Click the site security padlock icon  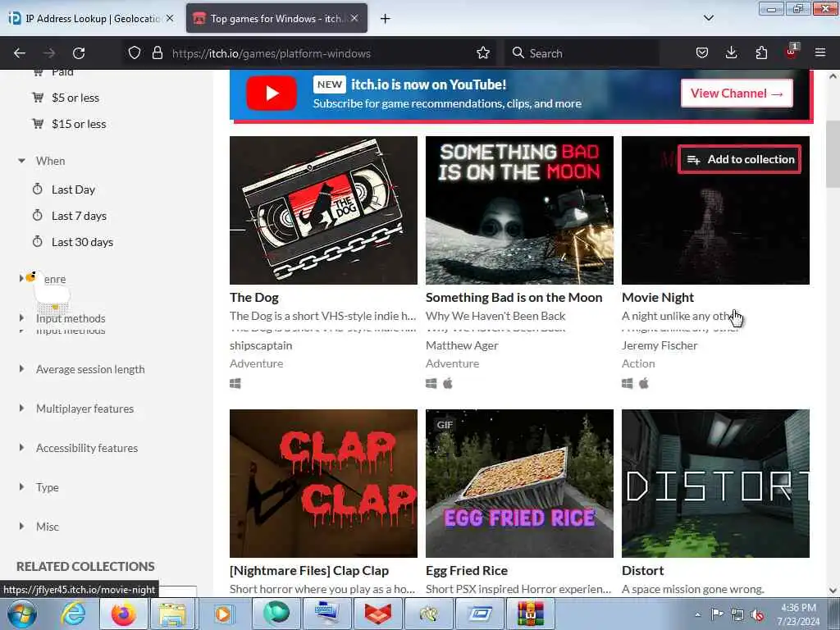point(157,53)
